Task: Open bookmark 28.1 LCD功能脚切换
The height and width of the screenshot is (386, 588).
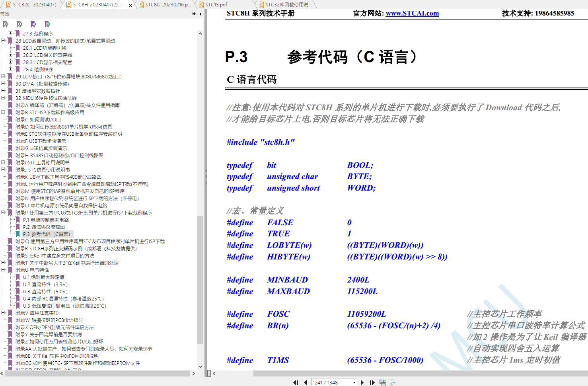Action: point(45,48)
